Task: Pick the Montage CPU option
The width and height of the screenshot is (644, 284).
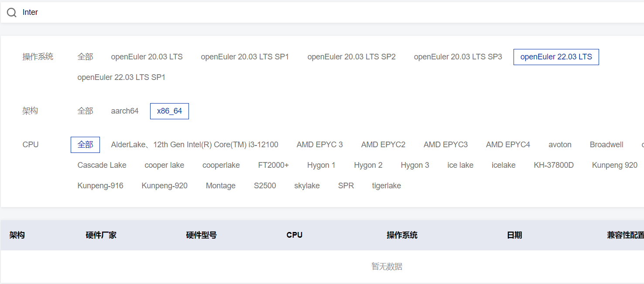Action: 220,186
